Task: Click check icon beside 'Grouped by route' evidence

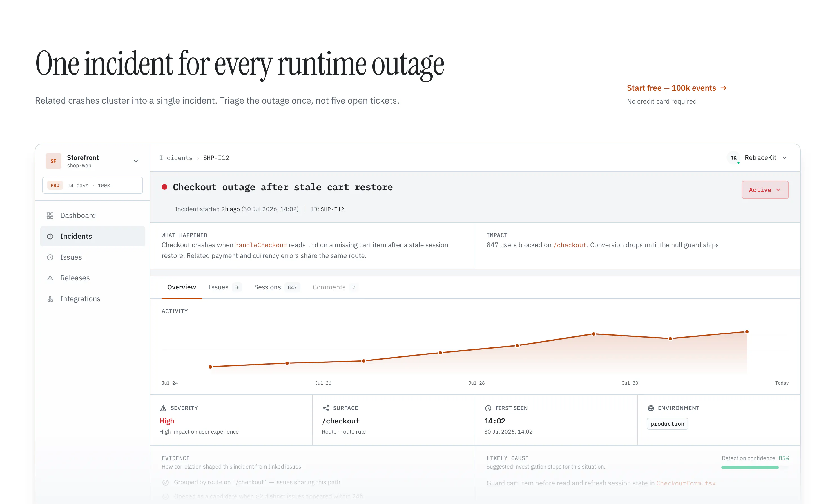Action: click(166, 482)
